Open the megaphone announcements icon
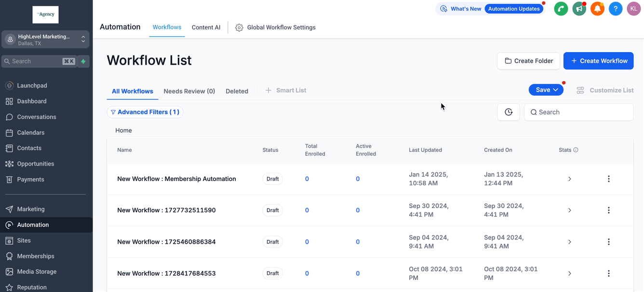 pyautogui.click(x=579, y=9)
